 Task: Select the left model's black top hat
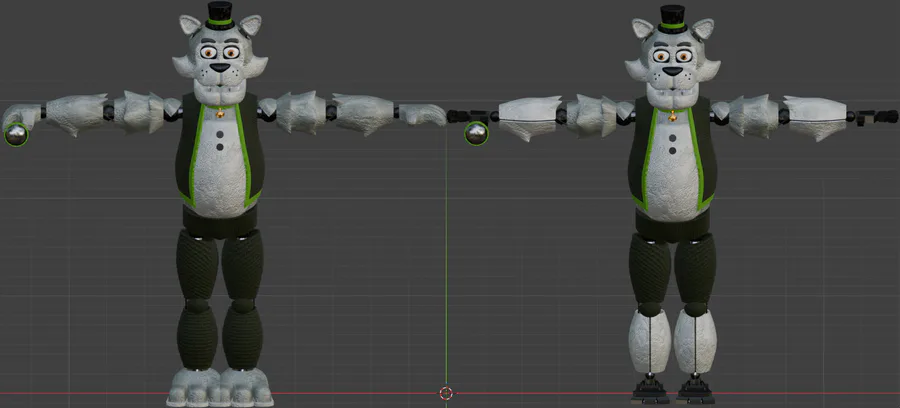[220, 14]
